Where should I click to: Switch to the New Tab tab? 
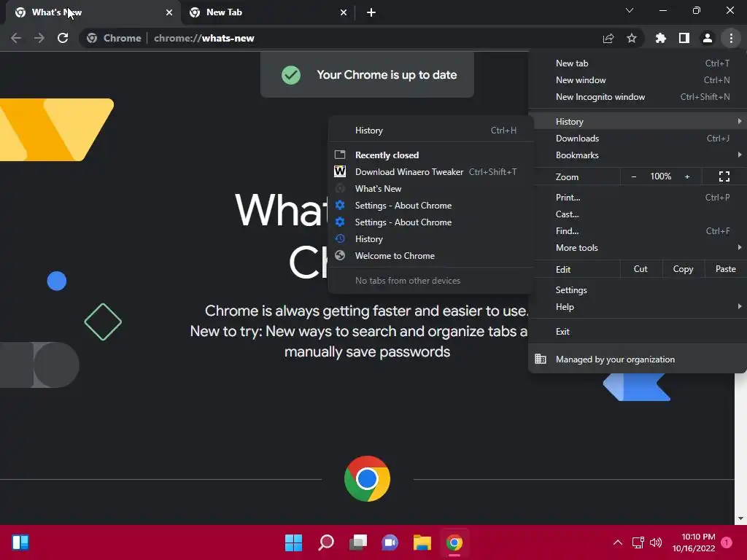267,12
